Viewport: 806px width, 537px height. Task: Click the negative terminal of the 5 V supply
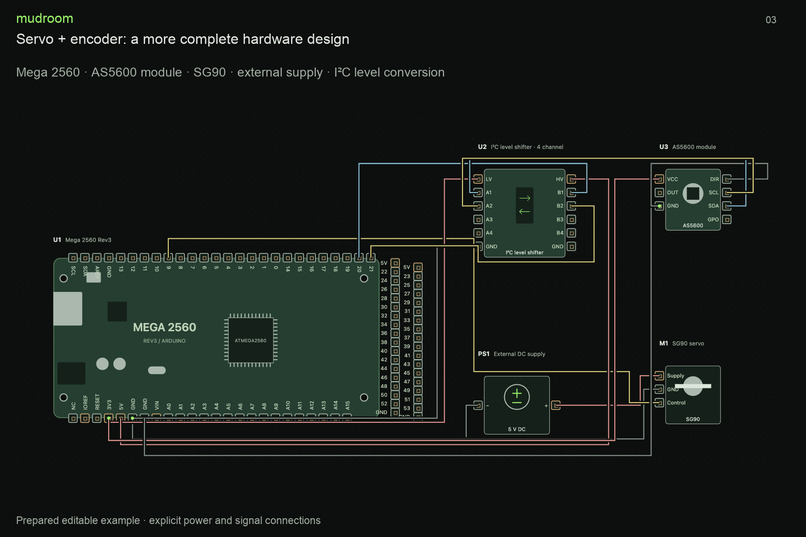(478, 405)
